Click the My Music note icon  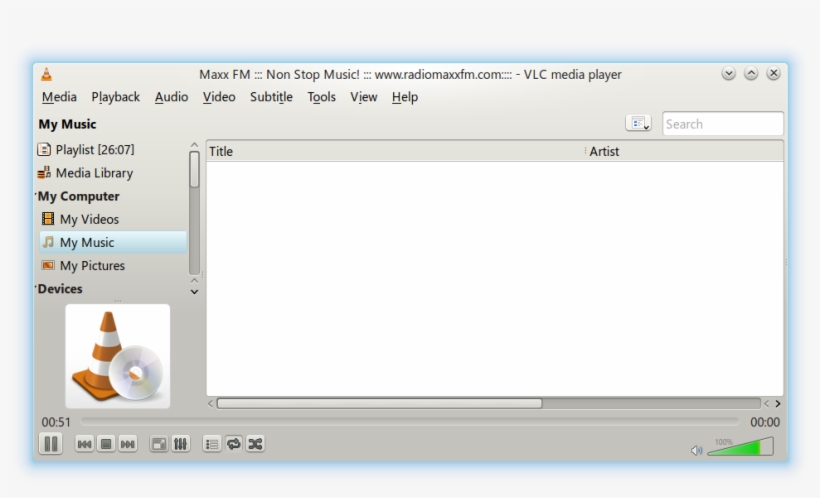click(x=48, y=242)
